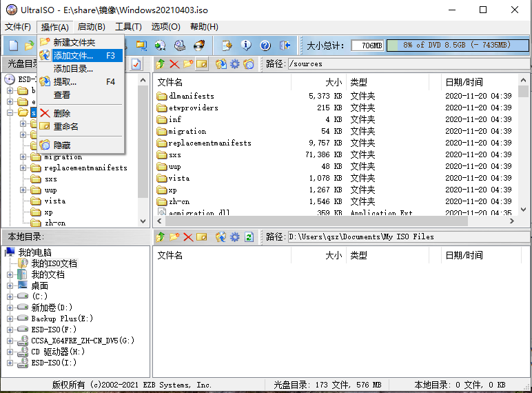This screenshot has height=393, width=532.
Task: Click the Convert/properties document toolbar icon
Action: [x=227, y=45]
